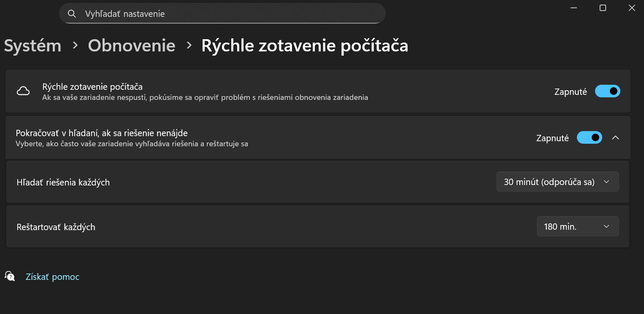Screen dimensions: 644x314
Task: Click the Hľadať riešenia každých label
Action: pyautogui.click(x=63, y=182)
